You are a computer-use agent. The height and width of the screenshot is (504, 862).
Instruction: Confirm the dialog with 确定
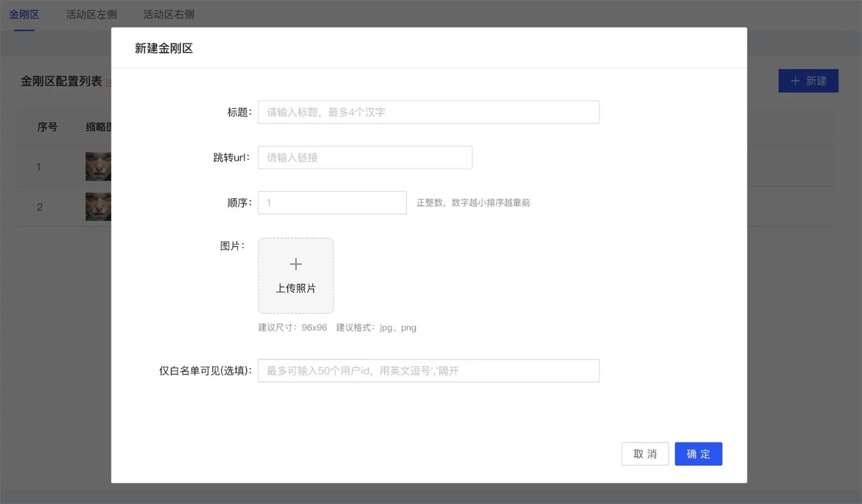click(x=698, y=453)
